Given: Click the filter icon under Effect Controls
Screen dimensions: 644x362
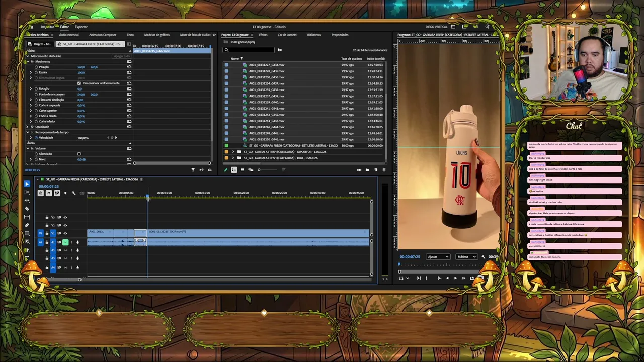Looking at the screenshot, I should (x=193, y=170).
